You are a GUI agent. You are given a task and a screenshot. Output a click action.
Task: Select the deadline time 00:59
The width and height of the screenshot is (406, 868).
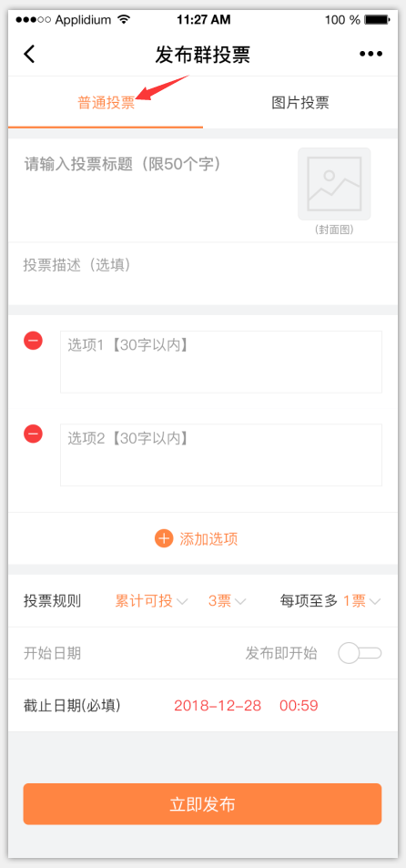(x=299, y=706)
